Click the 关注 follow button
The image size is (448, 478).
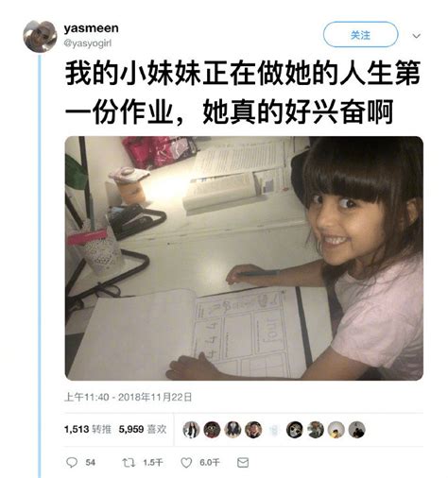click(x=360, y=35)
